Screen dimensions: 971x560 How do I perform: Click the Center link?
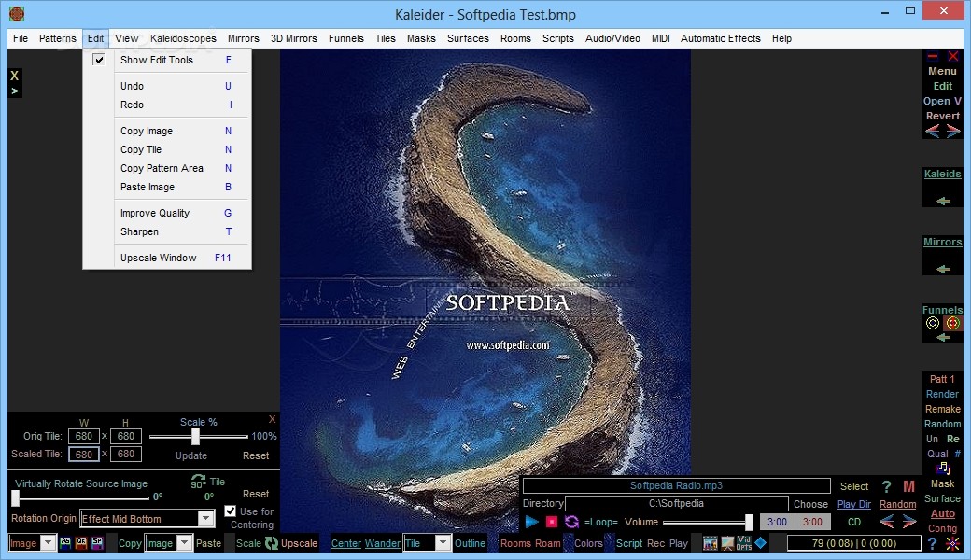pos(346,543)
